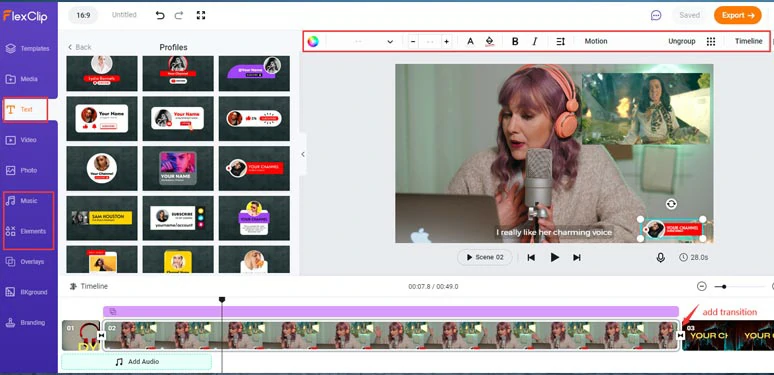Image resolution: width=774 pixels, height=375 pixels.
Task: Click the undo arrow icon
Action: coord(160,15)
